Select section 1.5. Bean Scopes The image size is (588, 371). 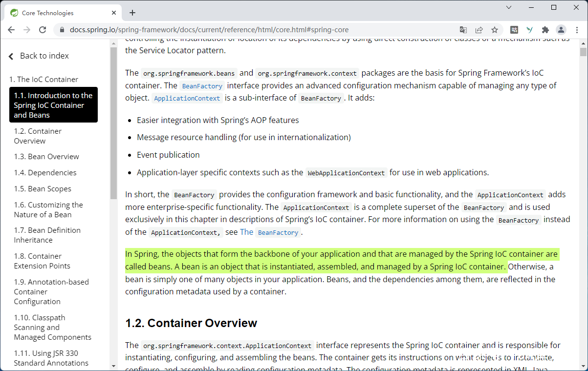[x=43, y=188]
